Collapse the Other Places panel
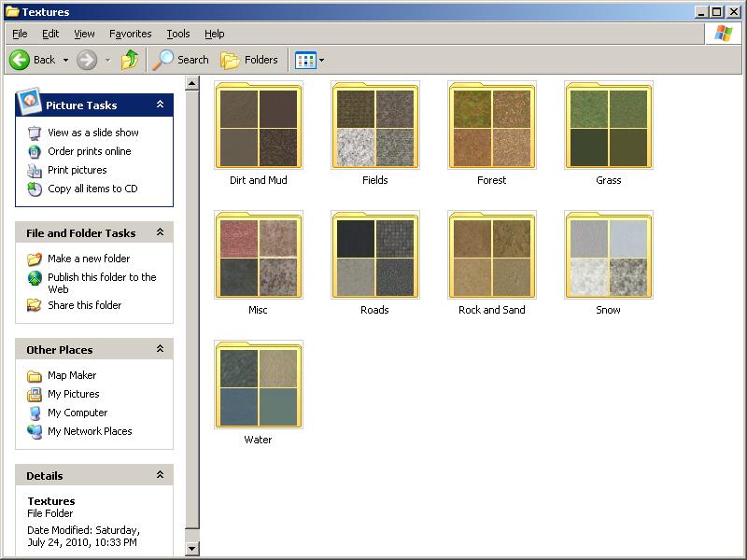 point(160,349)
